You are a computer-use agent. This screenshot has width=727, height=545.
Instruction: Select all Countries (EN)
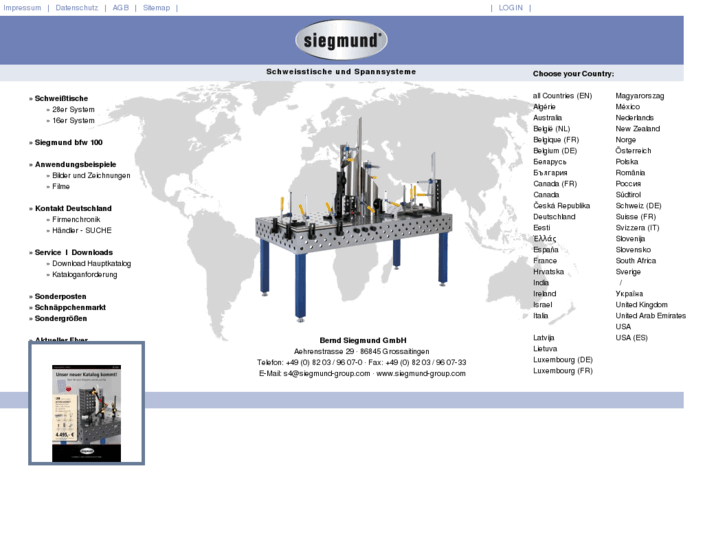(x=562, y=96)
